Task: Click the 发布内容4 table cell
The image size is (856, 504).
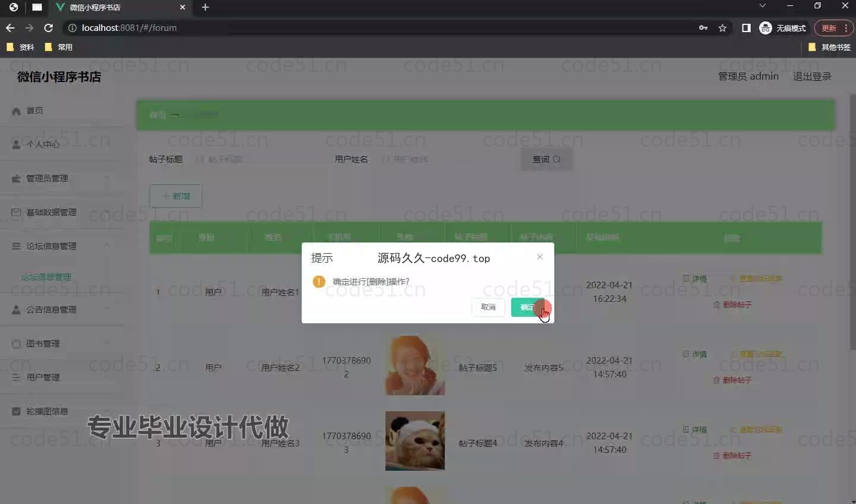Action: (x=543, y=443)
